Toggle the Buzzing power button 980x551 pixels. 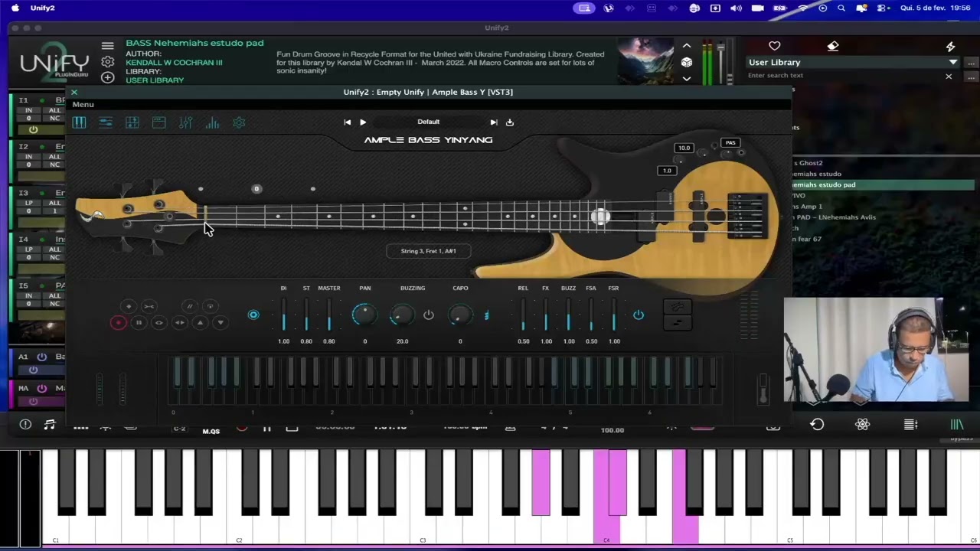[x=429, y=315]
